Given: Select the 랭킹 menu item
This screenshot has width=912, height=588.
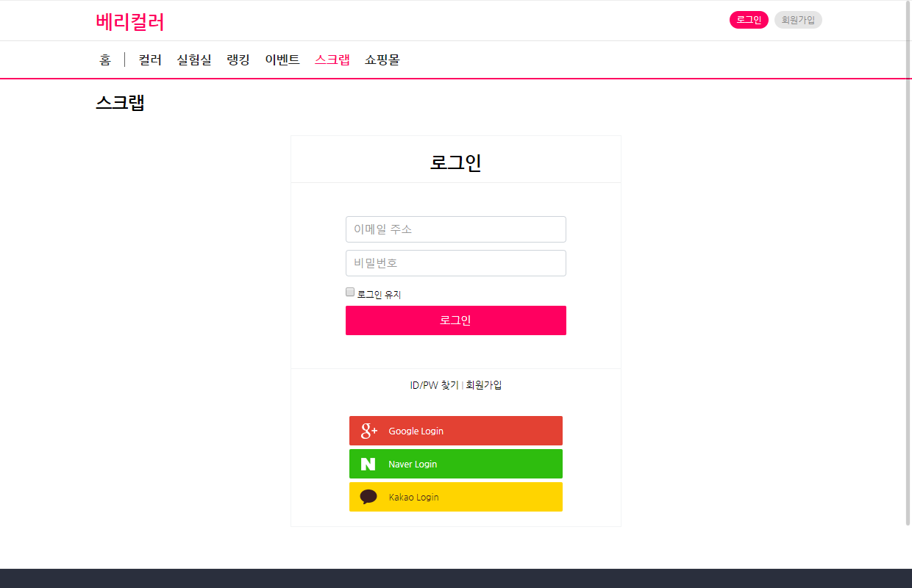Looking at the screenshot, I should [238, 60].
